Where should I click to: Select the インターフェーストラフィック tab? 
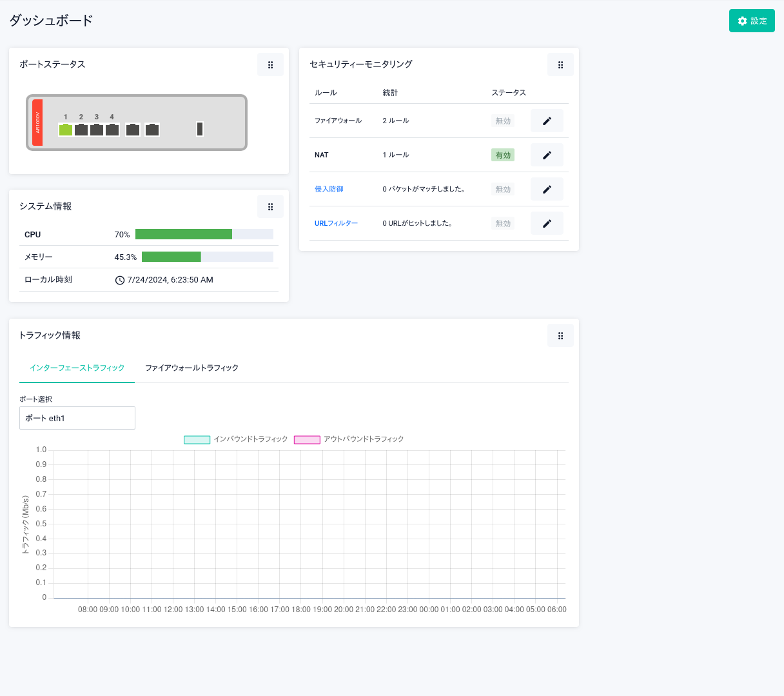tap(77, 368)
